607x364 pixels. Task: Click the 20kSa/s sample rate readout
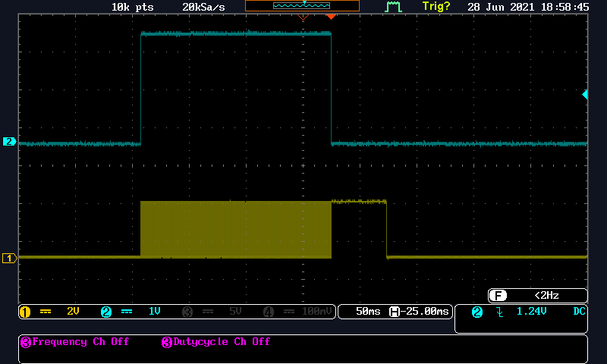coord(203,8)
